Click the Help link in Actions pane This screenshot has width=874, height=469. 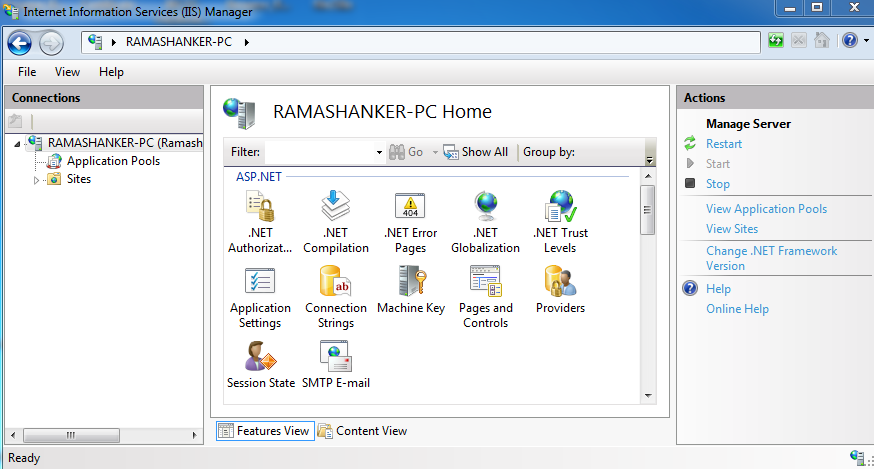coord(718,289)
